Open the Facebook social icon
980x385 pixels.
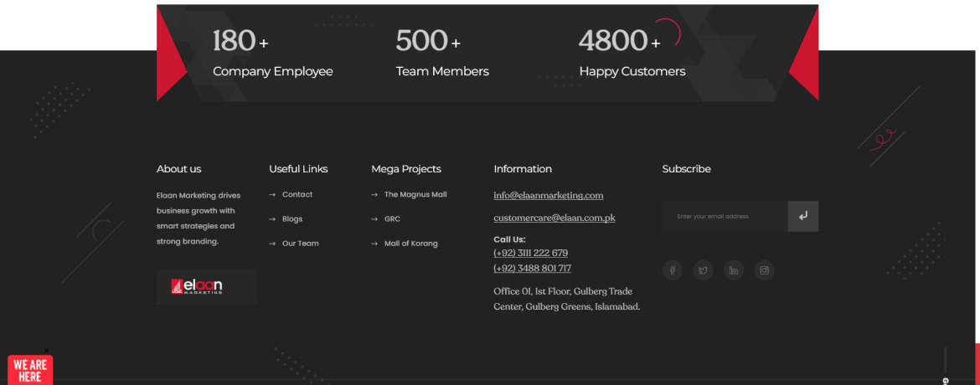point(672,270)
